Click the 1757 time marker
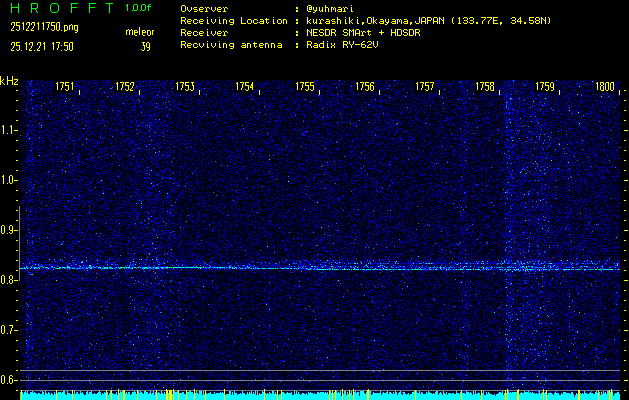This screenshot has width=629, height=400. pyautogui.click(x=425, y=87)
